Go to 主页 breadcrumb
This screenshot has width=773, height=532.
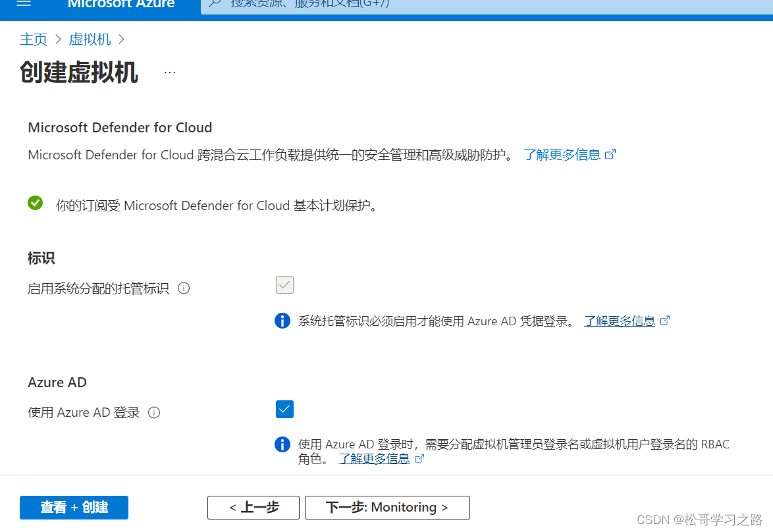click(34, 40)
